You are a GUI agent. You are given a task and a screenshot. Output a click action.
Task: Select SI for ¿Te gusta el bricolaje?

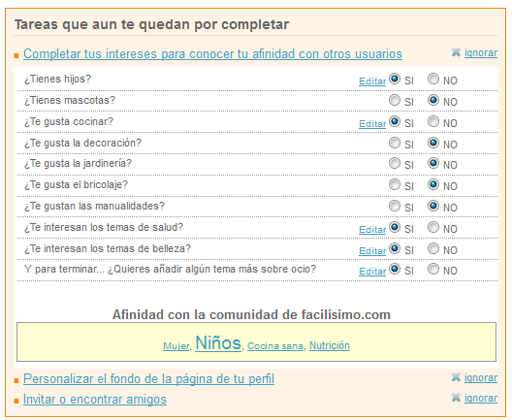pyautogui.click(x=395, y=184)
